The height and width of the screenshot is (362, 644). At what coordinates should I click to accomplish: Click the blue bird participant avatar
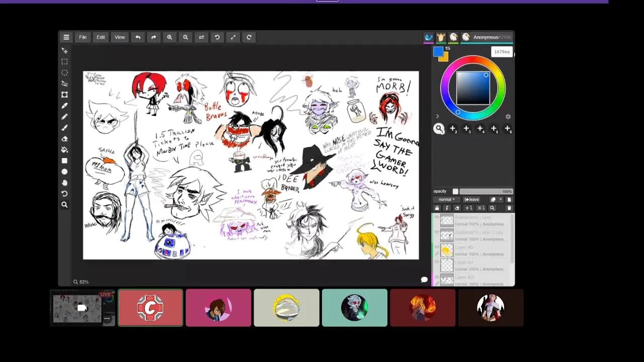tap(429, 37)
